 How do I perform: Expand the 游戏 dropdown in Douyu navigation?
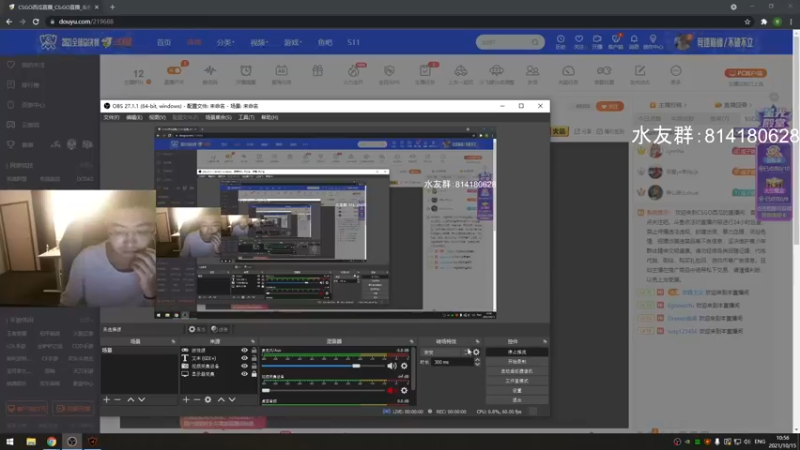coord(293,42)
